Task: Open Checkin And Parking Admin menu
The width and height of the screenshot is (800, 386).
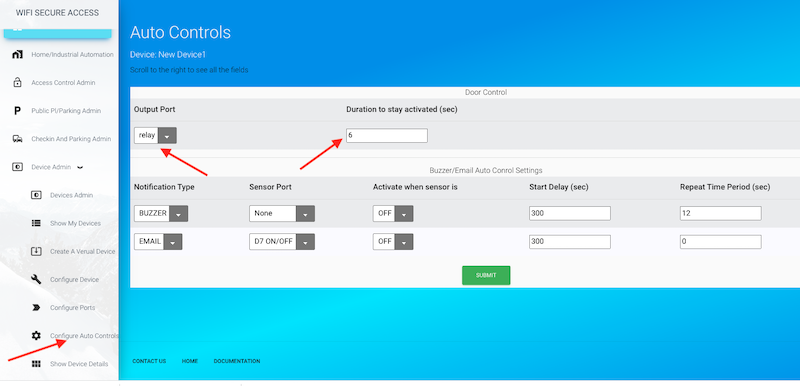Action: coord(71,139)
